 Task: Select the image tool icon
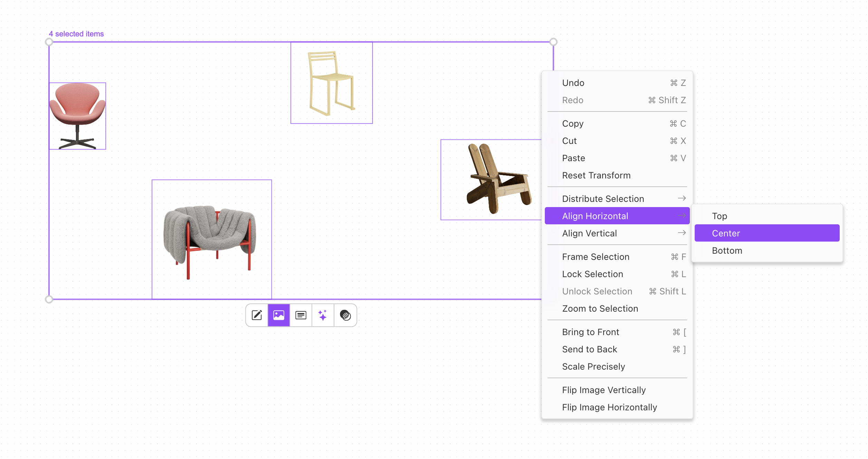pyautogui.click(x=279, y=315)
